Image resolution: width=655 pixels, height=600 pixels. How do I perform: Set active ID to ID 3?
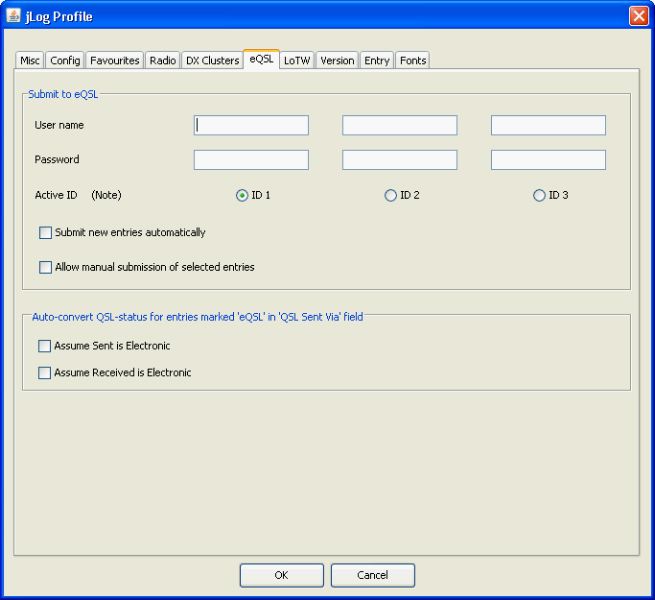[540, 196]
